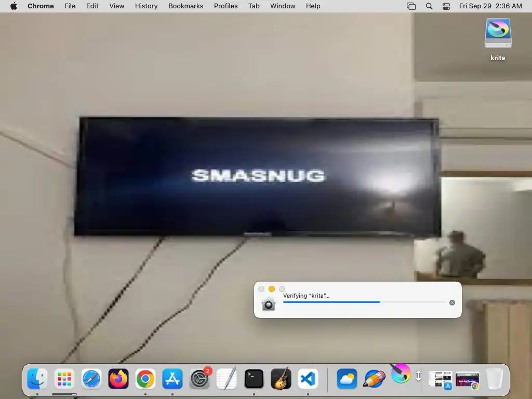Open the Weather app in dock
Screen dimensions: 532x399
click(x=347, y=379)
